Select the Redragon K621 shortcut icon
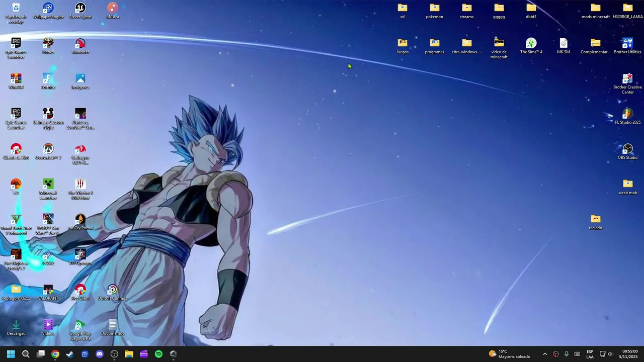This screenshot has width=644, height=362. 80,154
